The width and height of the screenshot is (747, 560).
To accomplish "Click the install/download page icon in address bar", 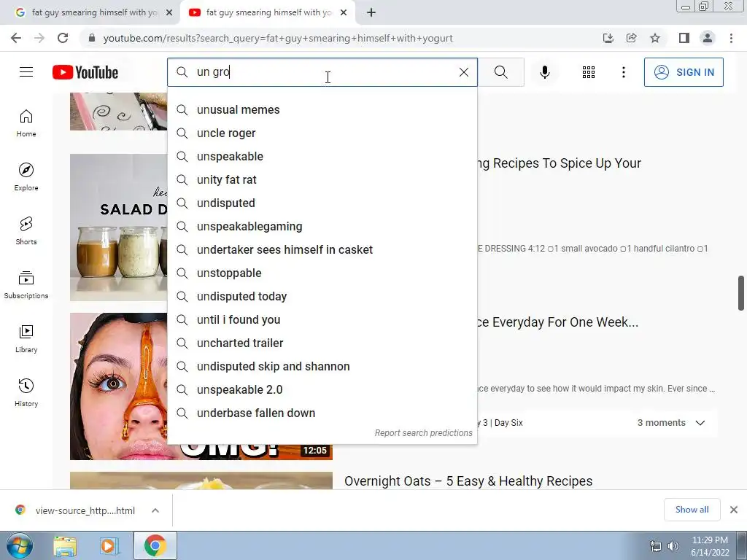I will pos(608,38).
